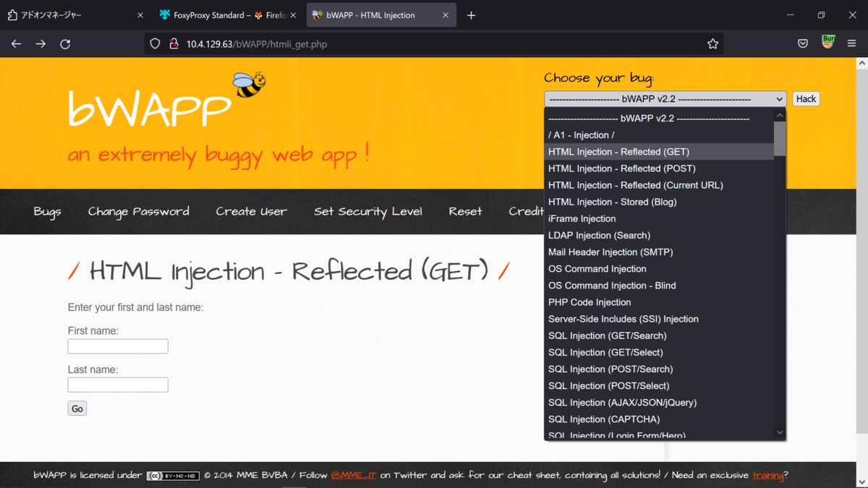Open the Bugs menu item

(47, 211)
